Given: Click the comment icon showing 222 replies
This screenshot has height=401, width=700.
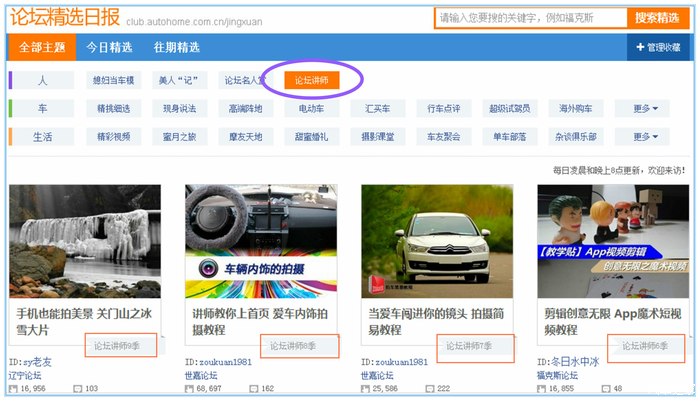Looking at the screenshot, I should click(x=430, y=389).
